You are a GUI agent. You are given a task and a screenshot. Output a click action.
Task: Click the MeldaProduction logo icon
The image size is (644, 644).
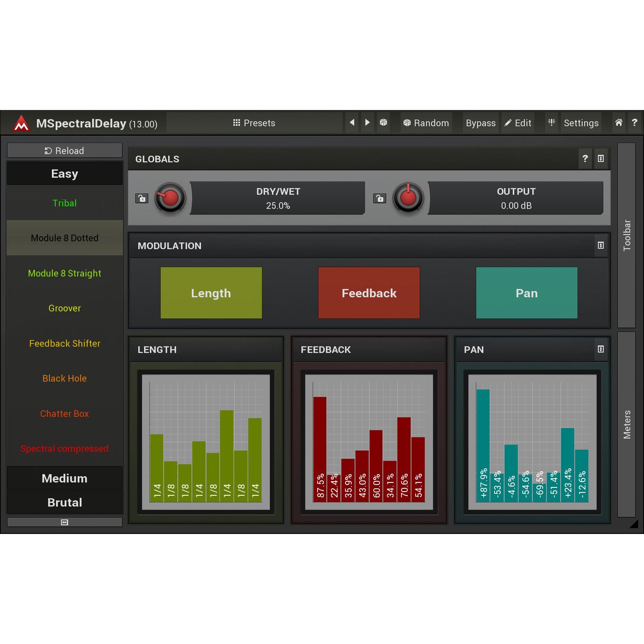pyautogui.click(x=21, y=123)
